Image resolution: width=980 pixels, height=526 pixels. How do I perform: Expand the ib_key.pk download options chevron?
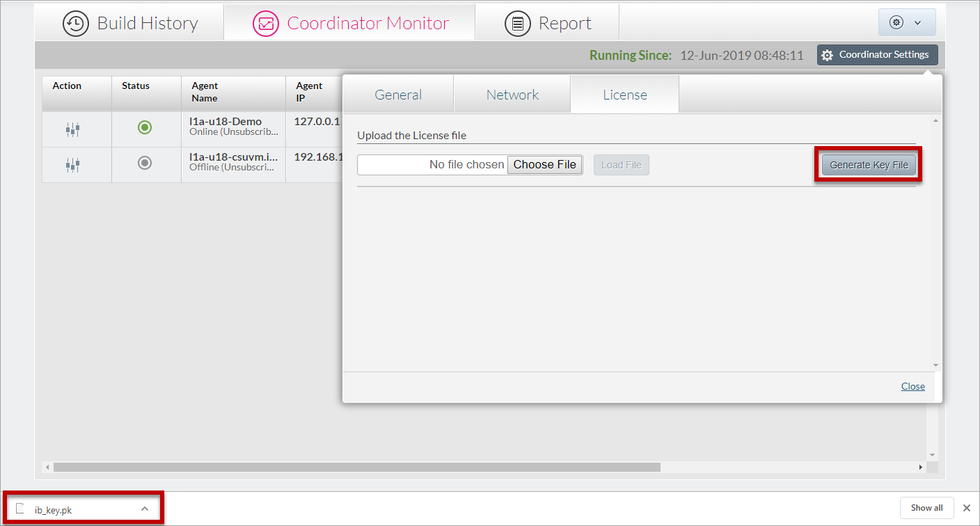(x=145, y=509)
